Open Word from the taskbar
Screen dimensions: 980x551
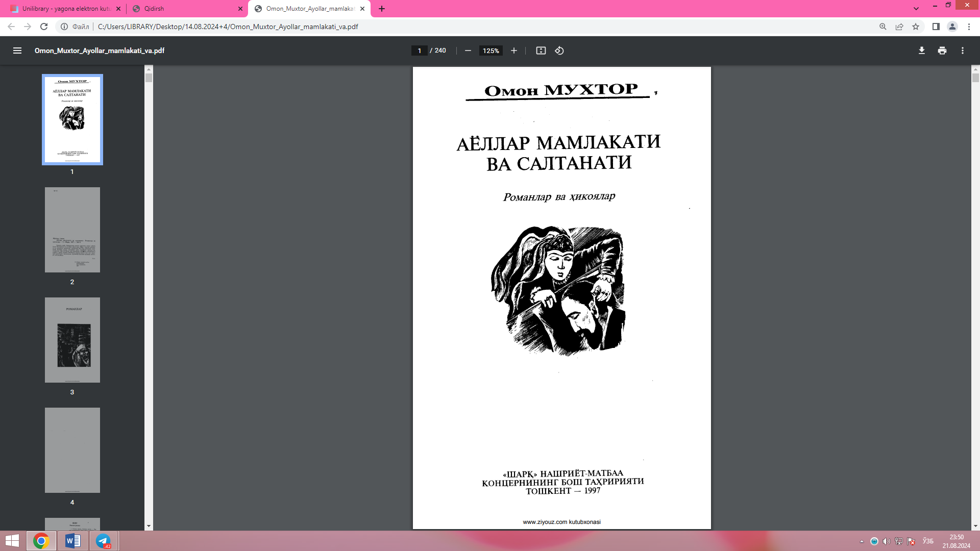click(73, 541)
